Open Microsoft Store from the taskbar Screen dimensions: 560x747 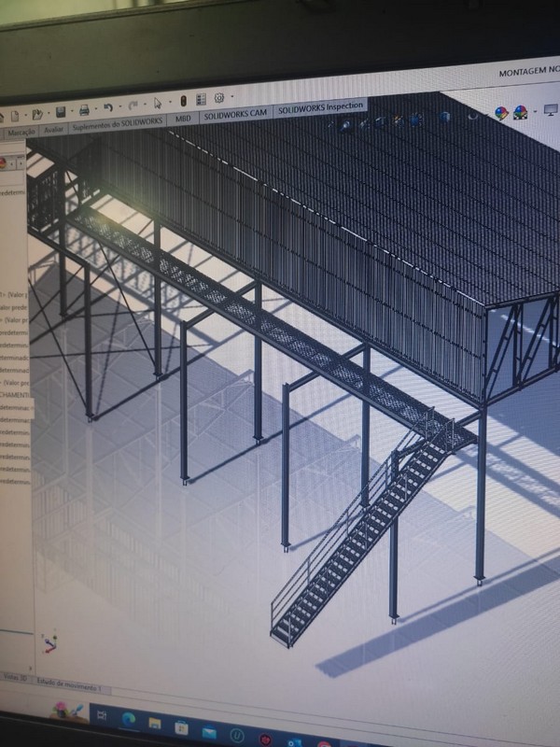[x=181, y=728]
